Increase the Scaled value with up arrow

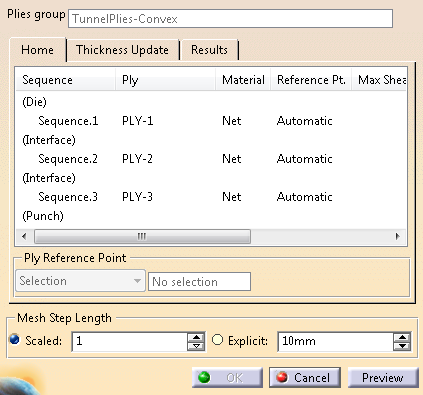[196, 337]
